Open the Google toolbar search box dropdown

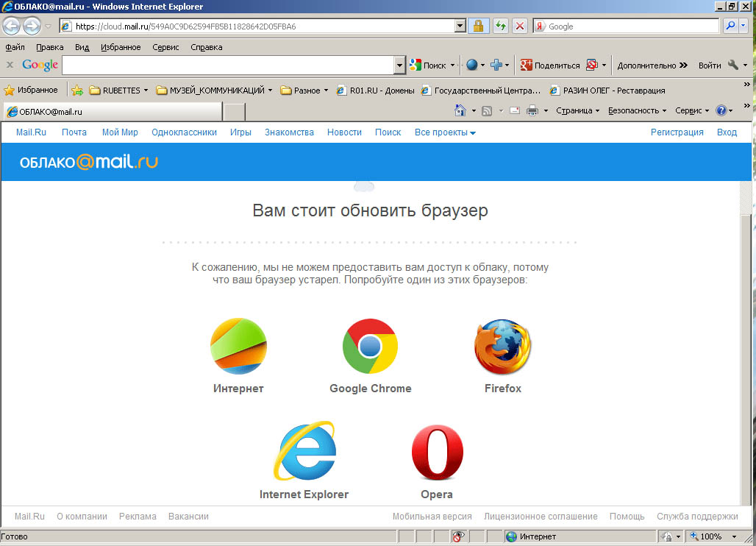(399, 65)
